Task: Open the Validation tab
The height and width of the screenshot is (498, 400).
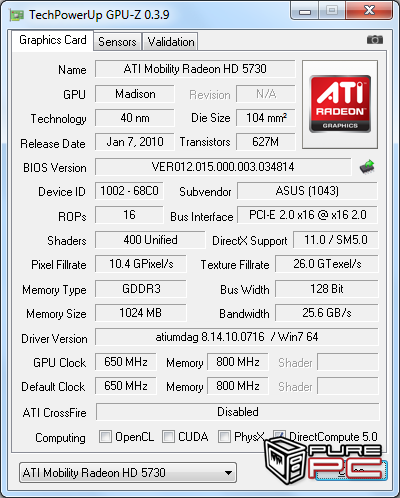Action: click(171, 42)
